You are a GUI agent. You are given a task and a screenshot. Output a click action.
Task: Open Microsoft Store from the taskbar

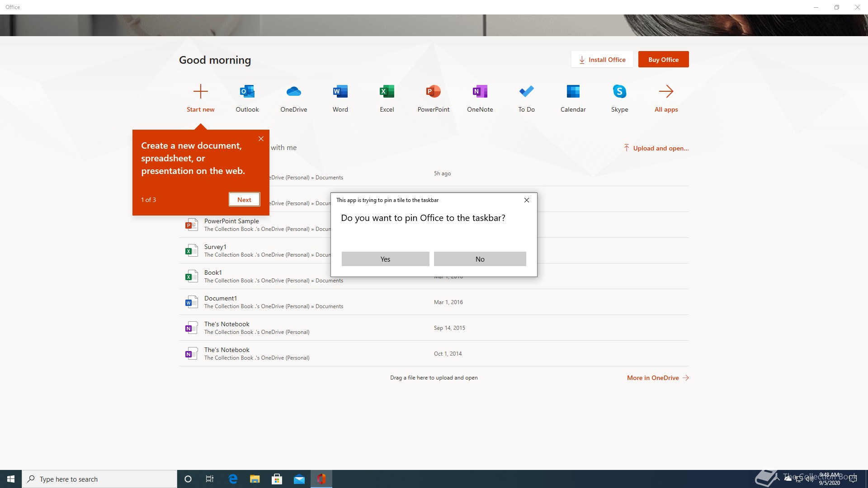tap(277, 479)
